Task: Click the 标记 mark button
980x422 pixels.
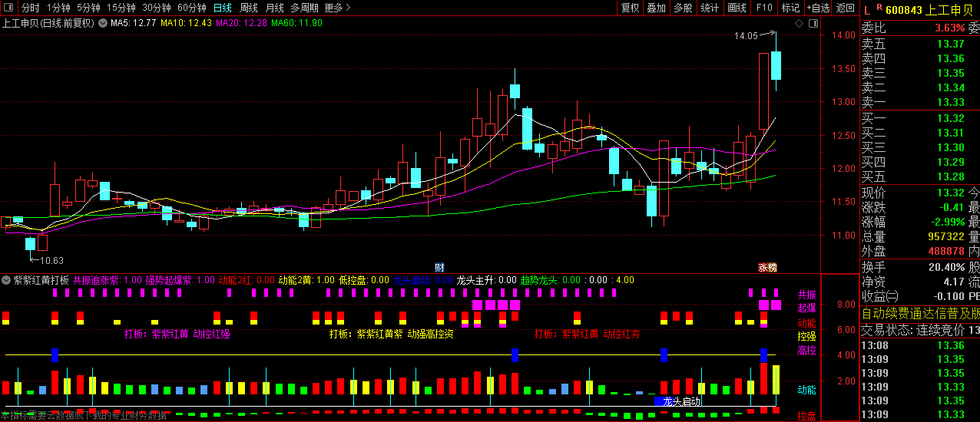Action: click(x=790, y=8)
